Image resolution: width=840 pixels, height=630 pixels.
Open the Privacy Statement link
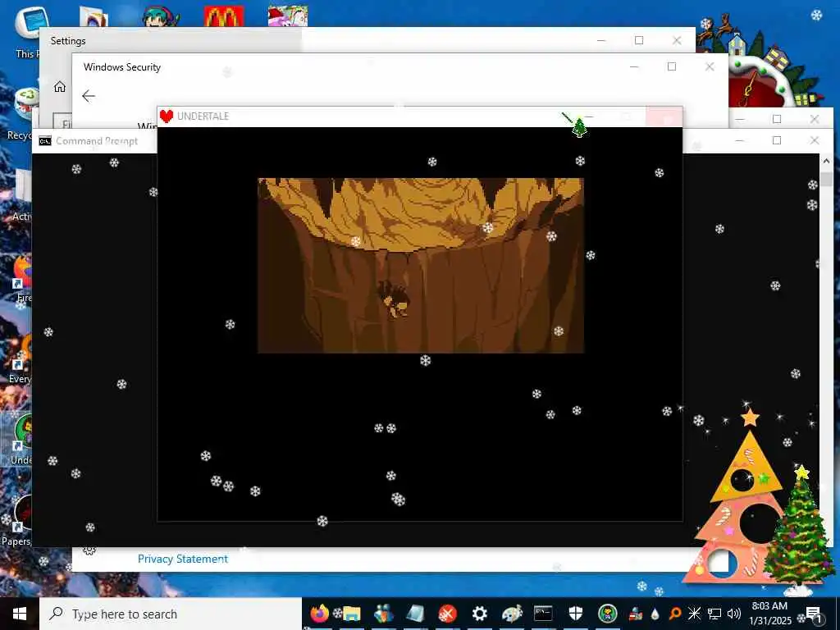(x=183, y=559)
